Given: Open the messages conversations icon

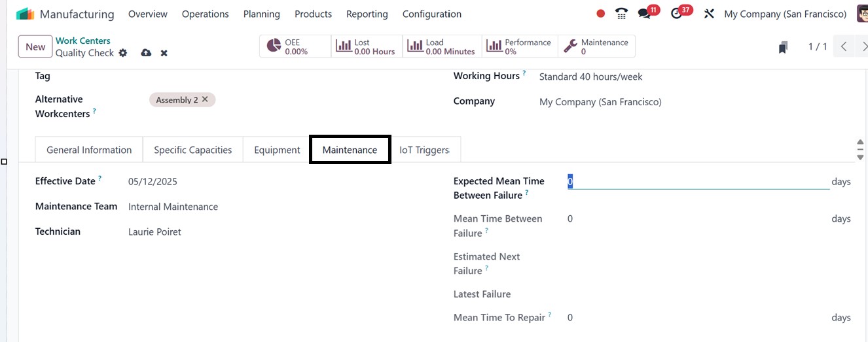Looking at the screenshot, I should pos(645,14).
